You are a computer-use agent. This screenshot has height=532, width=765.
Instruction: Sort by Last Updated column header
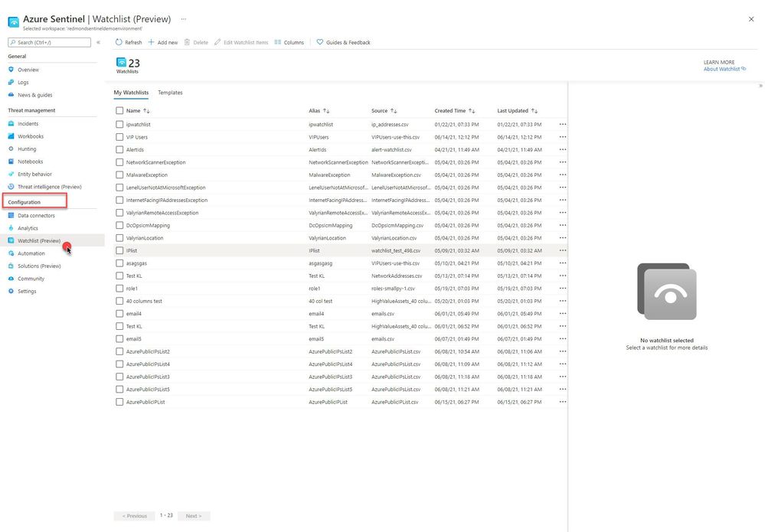[x=517, y=111]
